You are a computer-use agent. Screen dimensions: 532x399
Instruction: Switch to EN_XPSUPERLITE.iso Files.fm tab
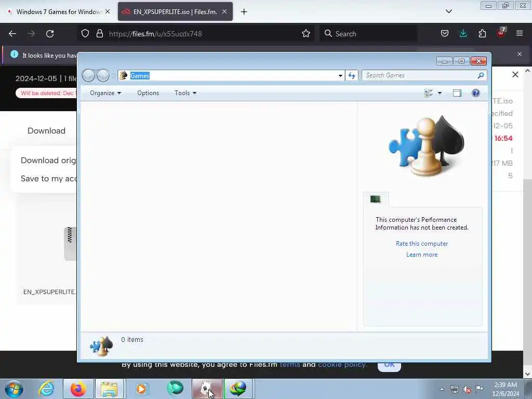tap(175, 11)
